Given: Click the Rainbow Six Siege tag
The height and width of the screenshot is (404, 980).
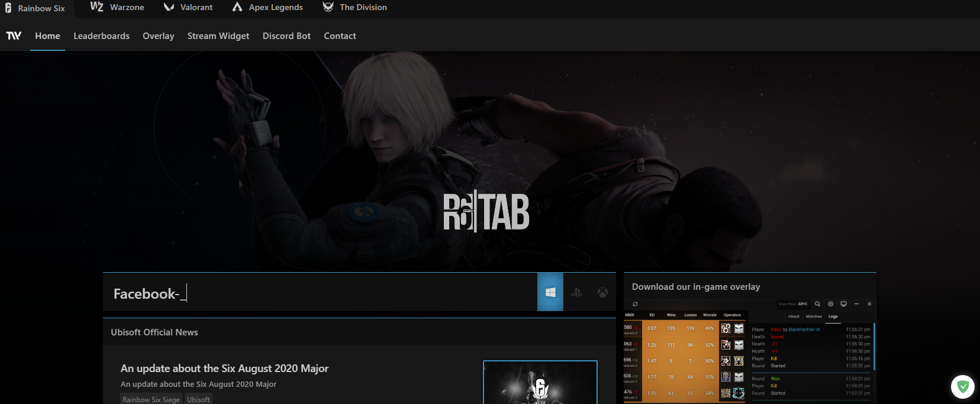Looking at the screenshot, I should coord(151,399).
